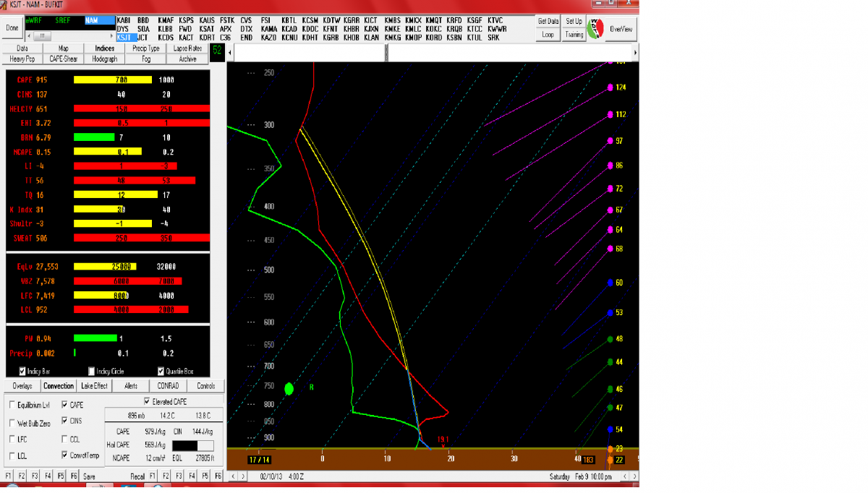Click the Training button
The image size is (868, 493).
574,35
